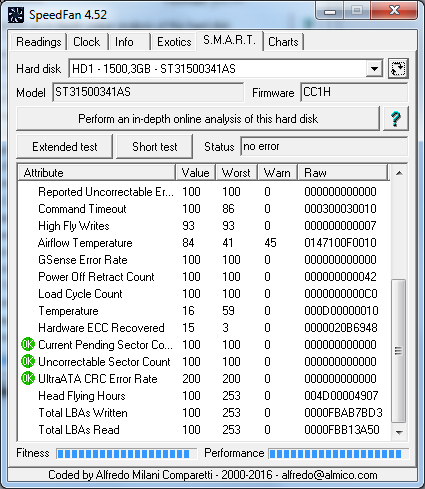425x489 pixels.
Task: Open the Exotics tab
Action: pos(174,42)
